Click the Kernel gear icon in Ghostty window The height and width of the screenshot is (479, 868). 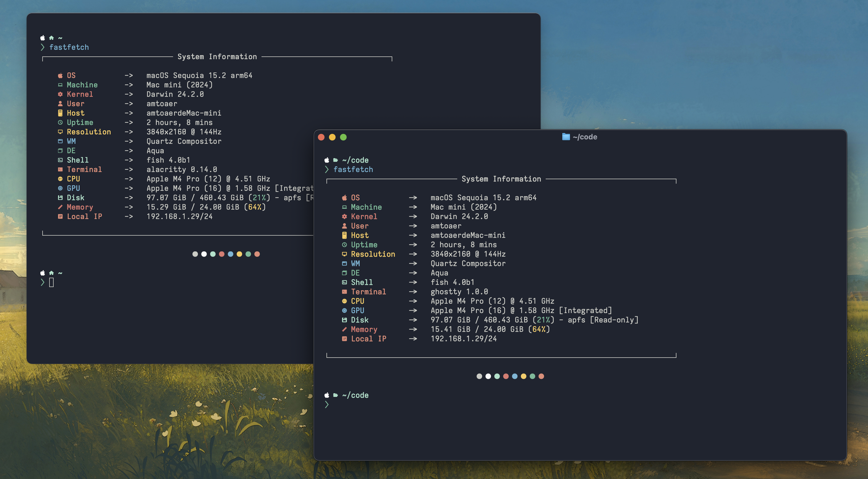coord(344,217)
